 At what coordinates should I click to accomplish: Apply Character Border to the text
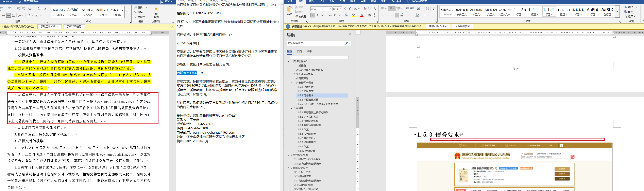tap(374, 9)
